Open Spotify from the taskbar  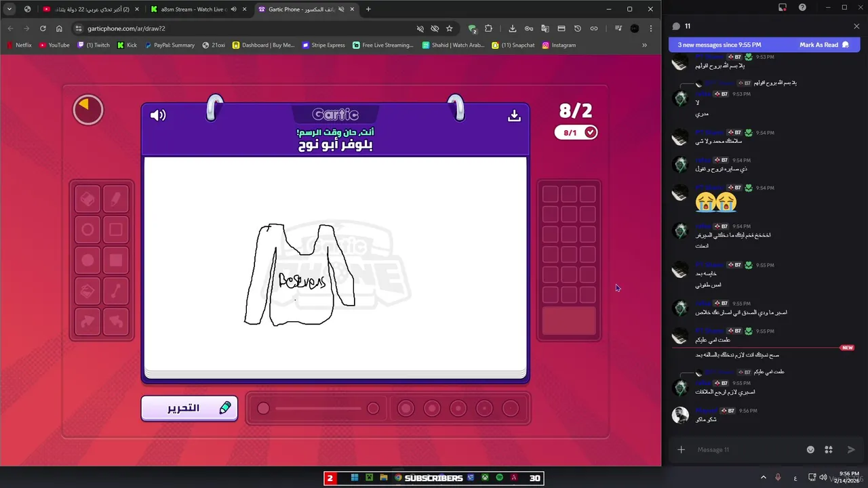[500, 478]
